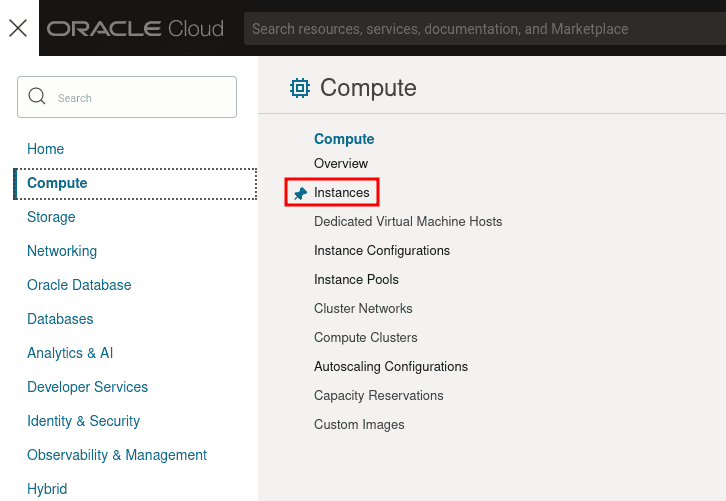Open Instance Configurations
The height and width of the screenshot is (501, 726).
(382, 250)
